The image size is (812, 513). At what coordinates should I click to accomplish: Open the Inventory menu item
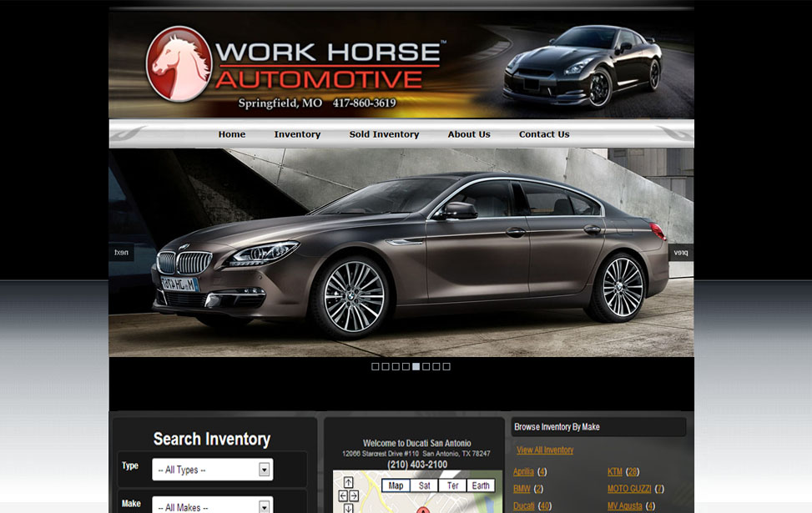click(297, 134)
